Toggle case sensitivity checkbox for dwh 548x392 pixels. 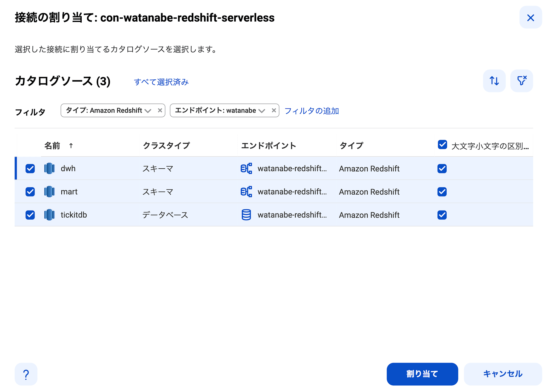[x=442, y=168]
